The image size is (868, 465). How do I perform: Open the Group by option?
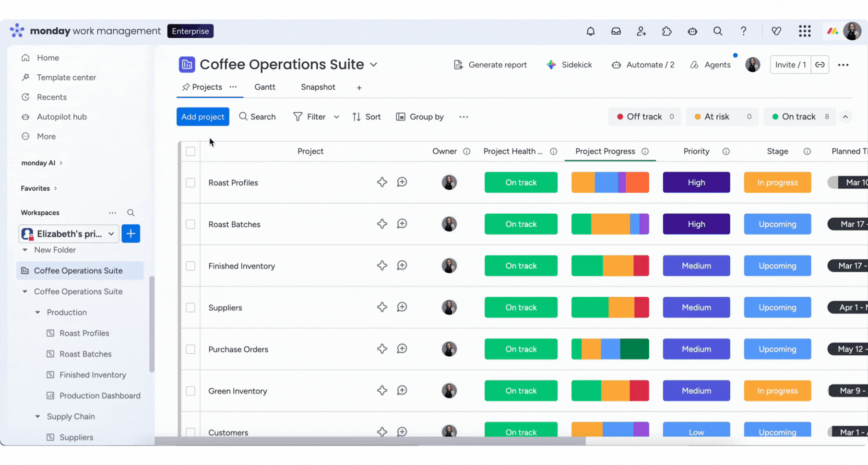click(420, 117)
